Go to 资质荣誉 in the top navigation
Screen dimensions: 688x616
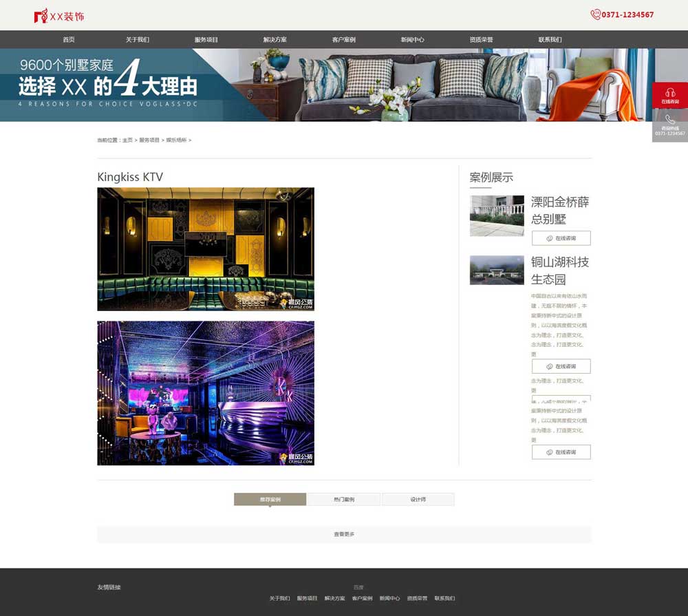481,40
